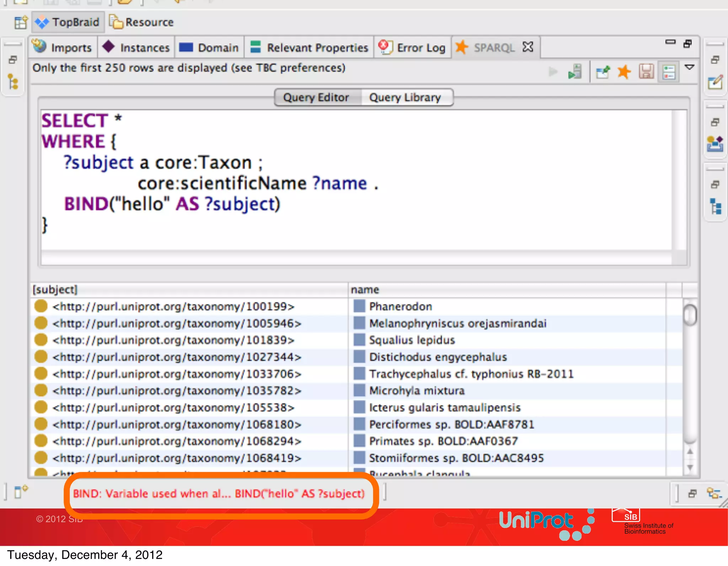Viewport: 728px width, 566px height.
Task: Click form editor pencil icon in right sidebar
Action: 715,82
